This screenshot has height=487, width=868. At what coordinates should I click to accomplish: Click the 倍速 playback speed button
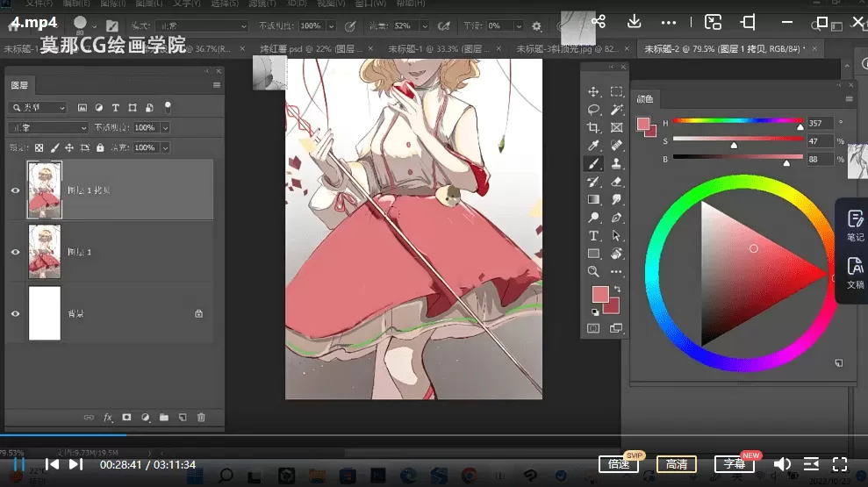click(x=619, y=464)
